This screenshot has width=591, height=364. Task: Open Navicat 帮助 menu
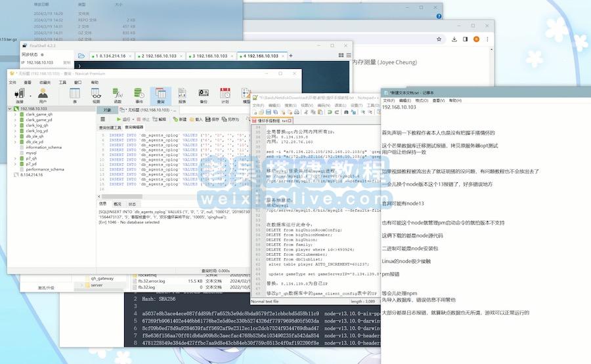pos(95,82)
